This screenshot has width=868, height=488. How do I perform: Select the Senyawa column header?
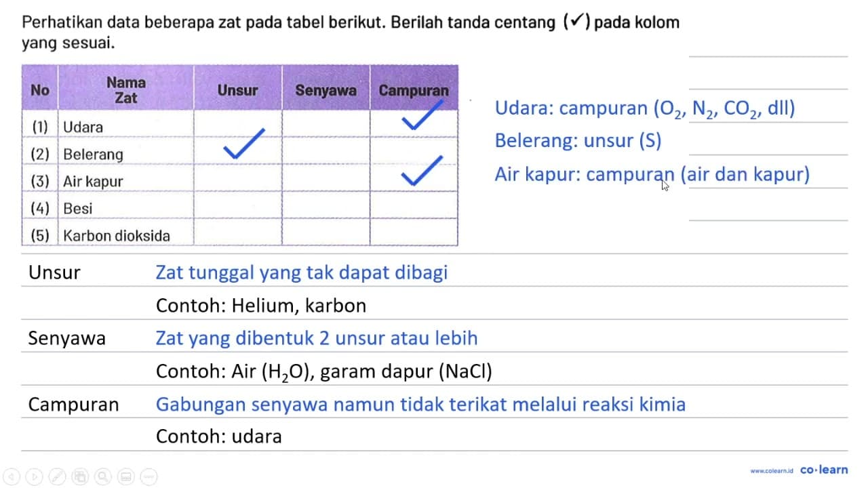[x=325, y=89]
